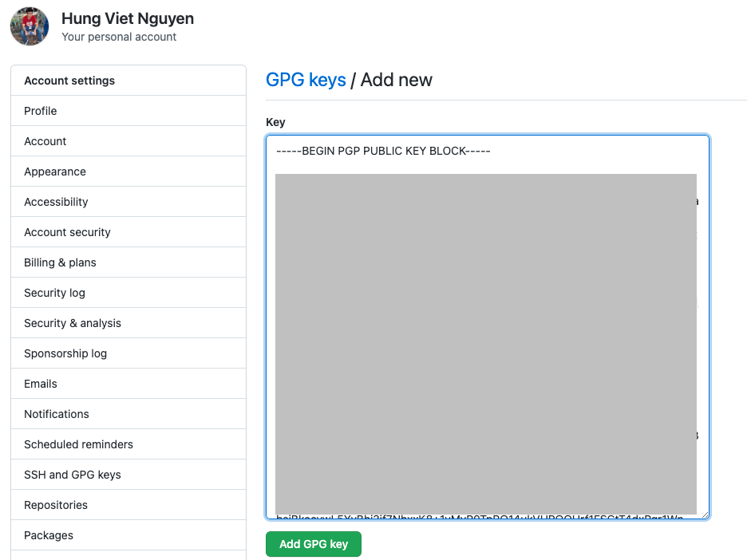Click the Hung Viet Nguyen account name

(x=127, y=18)
